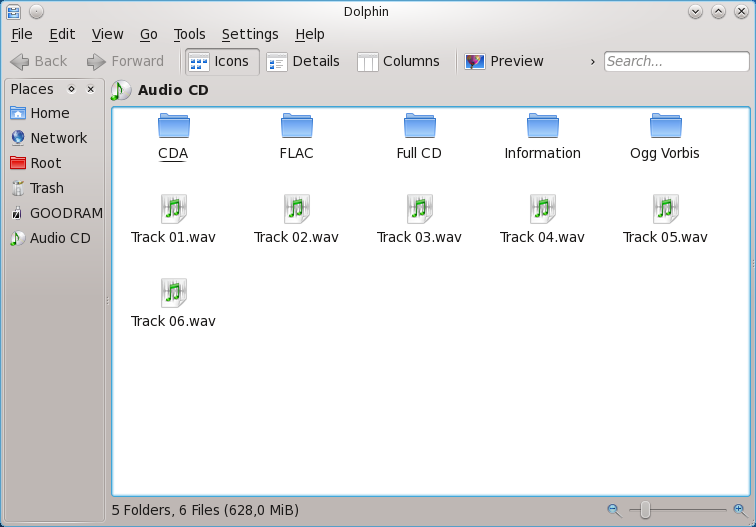Click the Home places icon

click(x=18, y=113)
